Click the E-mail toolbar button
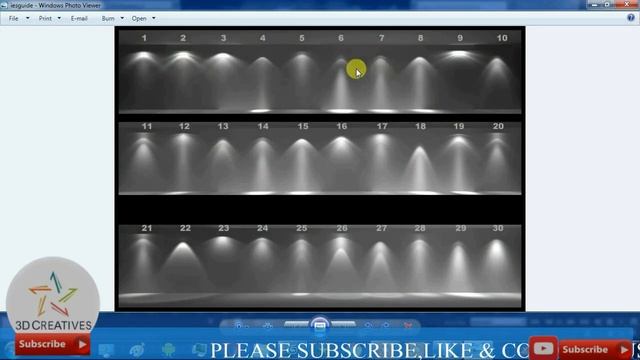Image resolution: width=640 pixels, height=360 pixels. tap(79, 18)
